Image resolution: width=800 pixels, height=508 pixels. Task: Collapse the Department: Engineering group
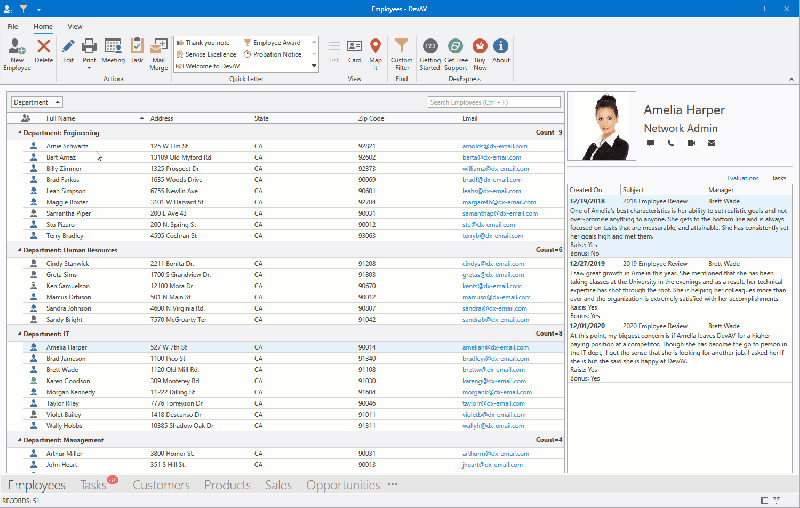point(19,133)
